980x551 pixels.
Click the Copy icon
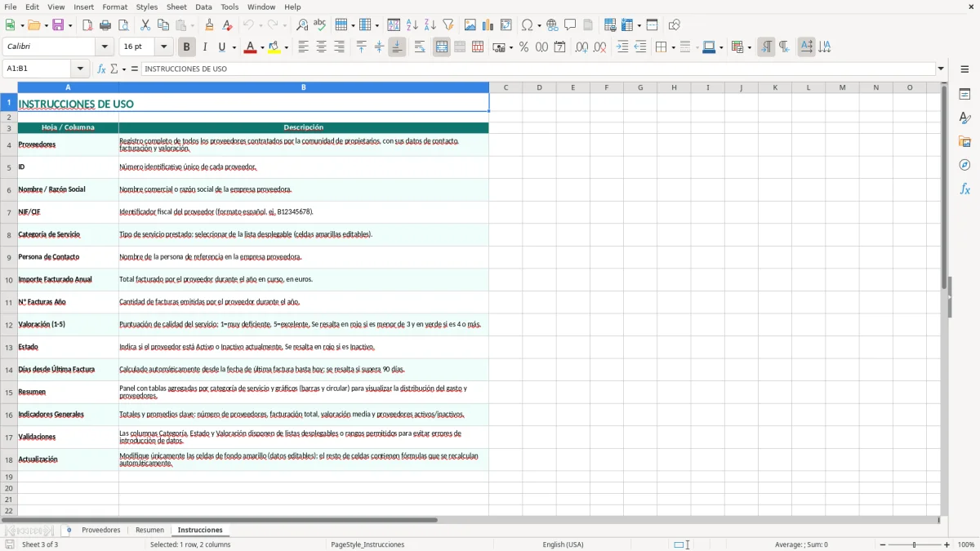(x=163, y=25)
